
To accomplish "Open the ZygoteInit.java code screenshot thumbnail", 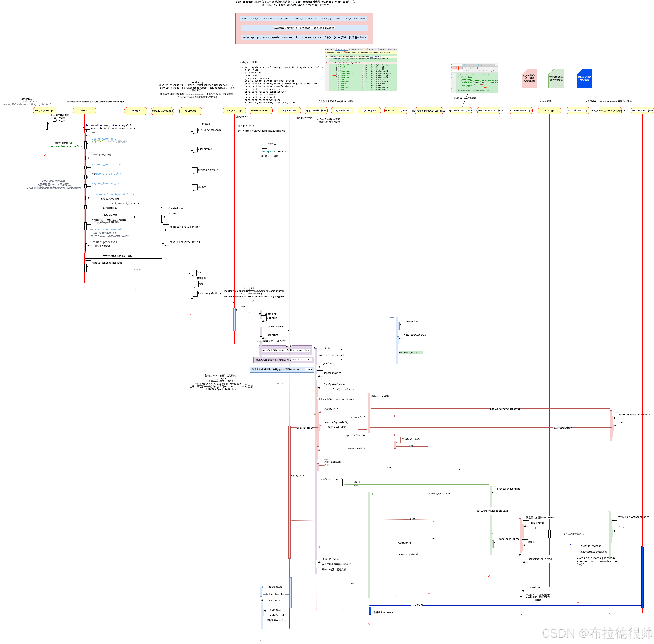I will click(x=474, y=80).
